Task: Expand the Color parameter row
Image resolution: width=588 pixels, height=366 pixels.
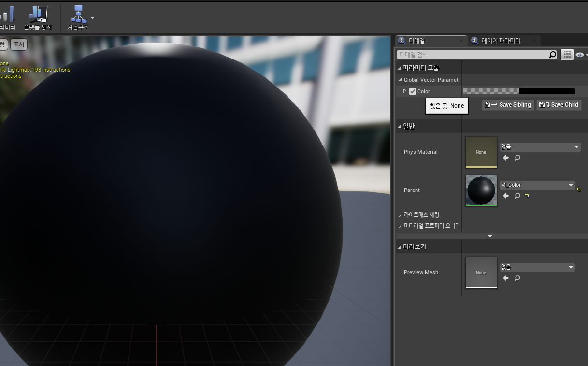Action: 405,91
